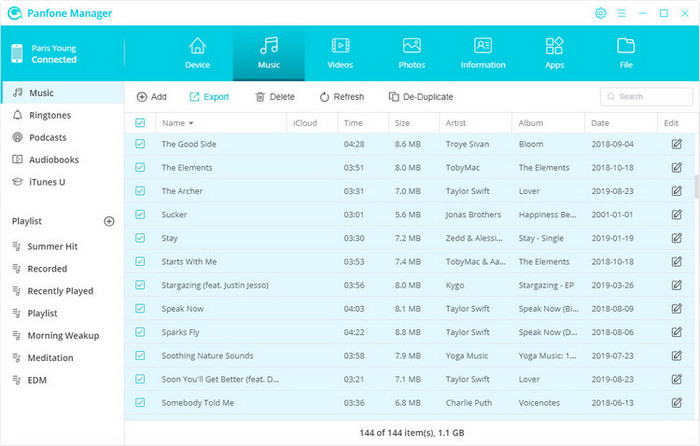Open the Photos tab
The width and height of the screenshot is (700, 446).
click(x=412, y=53)
